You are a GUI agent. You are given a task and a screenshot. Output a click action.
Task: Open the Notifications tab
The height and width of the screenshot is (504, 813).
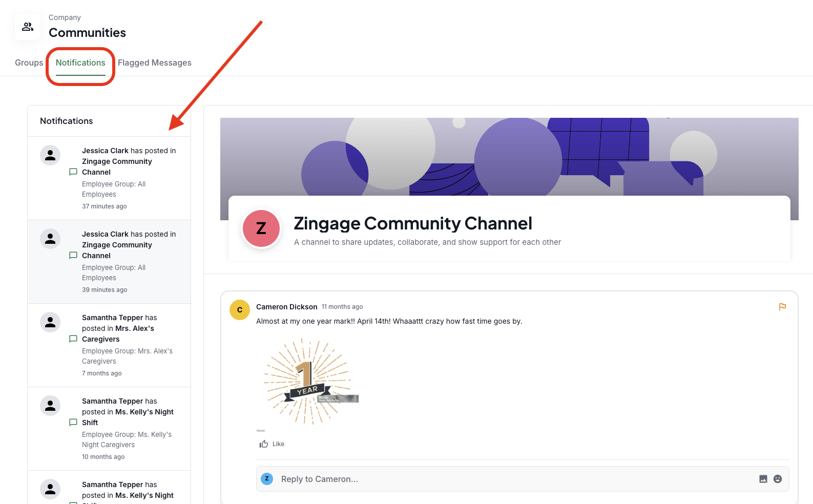pyautogui.click(x=80, y=62)
